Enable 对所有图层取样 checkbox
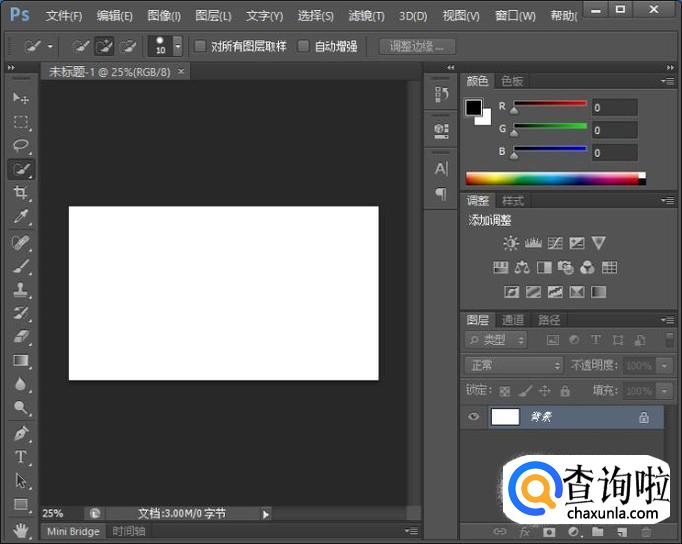The height and width of the screenshot is (544, 682). click(200, 46)
